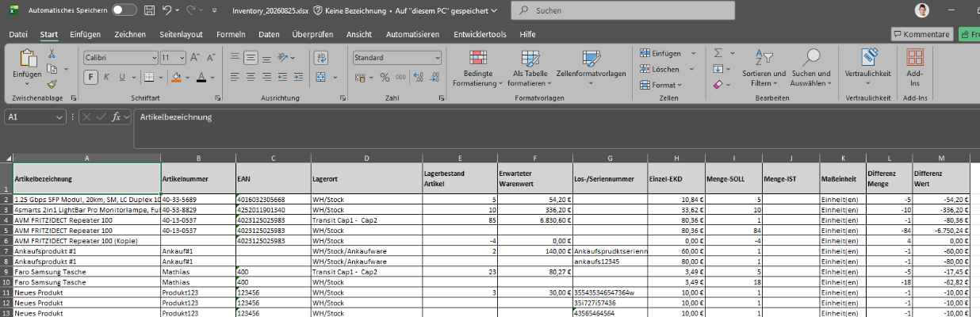Click the Suchen search box
This screenshot has height=317, width=980.
click(622, 11)
